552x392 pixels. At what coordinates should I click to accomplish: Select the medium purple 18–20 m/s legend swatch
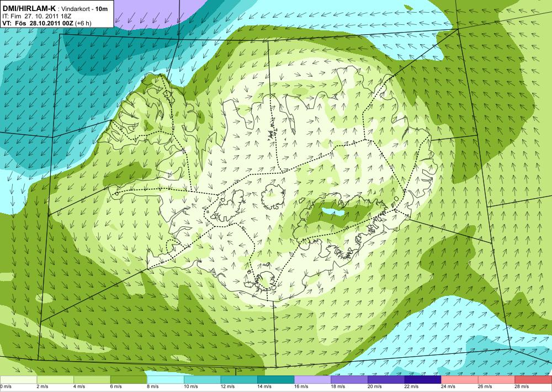tap(349, 380)
